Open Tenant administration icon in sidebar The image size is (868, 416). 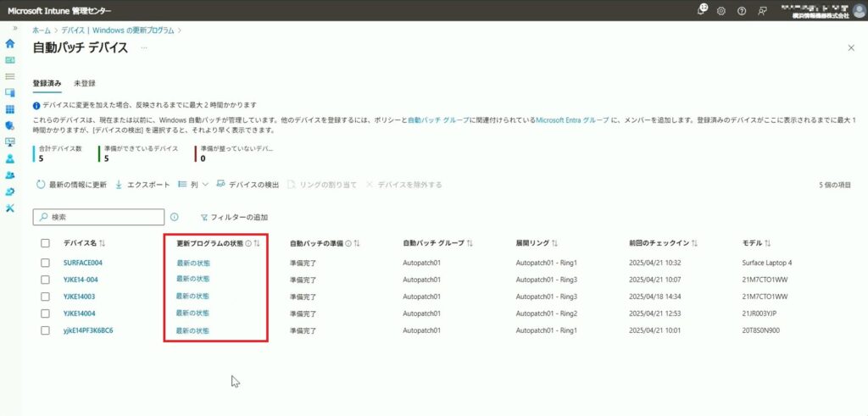tap(9, 191)
